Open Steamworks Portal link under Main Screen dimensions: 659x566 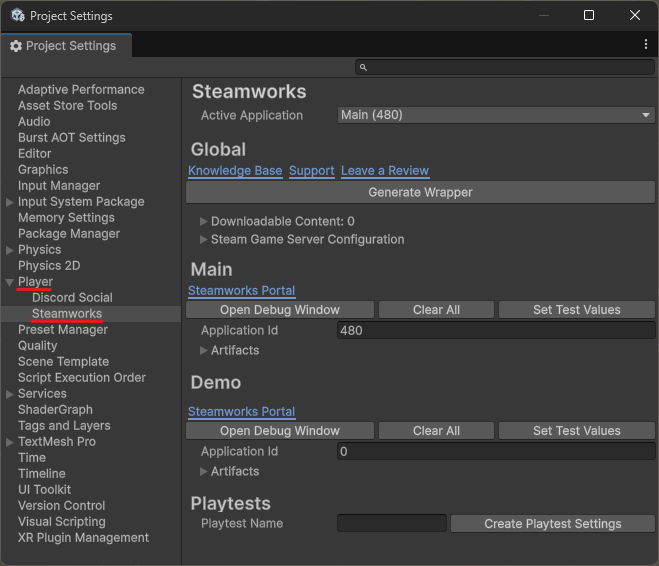242,290
